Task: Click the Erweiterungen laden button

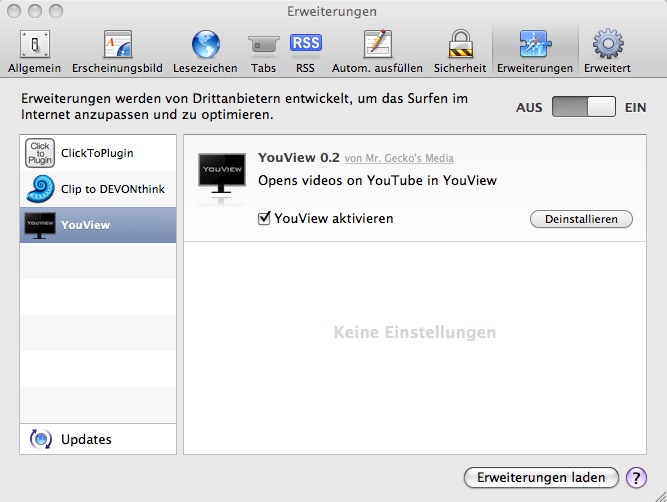Action: (x=541, y=478)
